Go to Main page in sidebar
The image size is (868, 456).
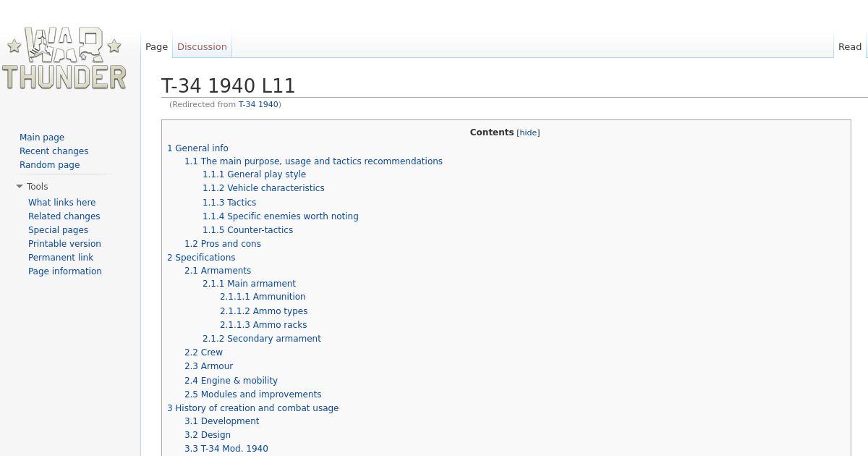pos(42,138)
